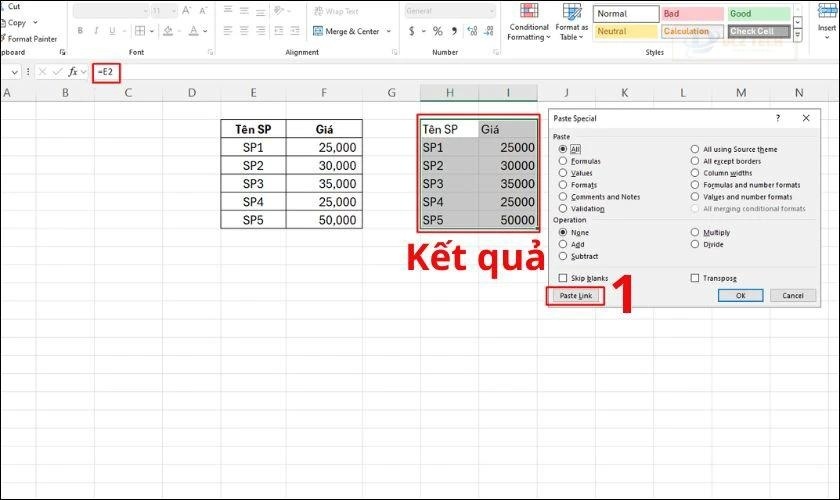This screenshot has height=500, width=840.
Task: Open the font size dropdown
Action: pyautogui.click(x=174, y=11)
